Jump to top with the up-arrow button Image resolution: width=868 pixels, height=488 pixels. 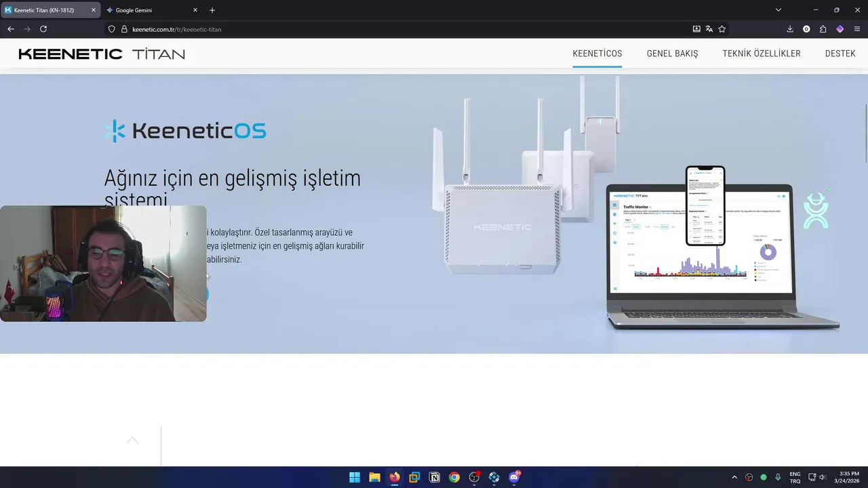tap(132, 441)
